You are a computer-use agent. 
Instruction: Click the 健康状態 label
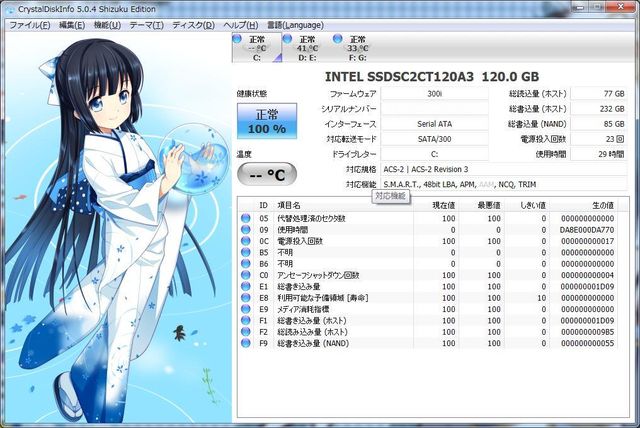coord(251,94)
